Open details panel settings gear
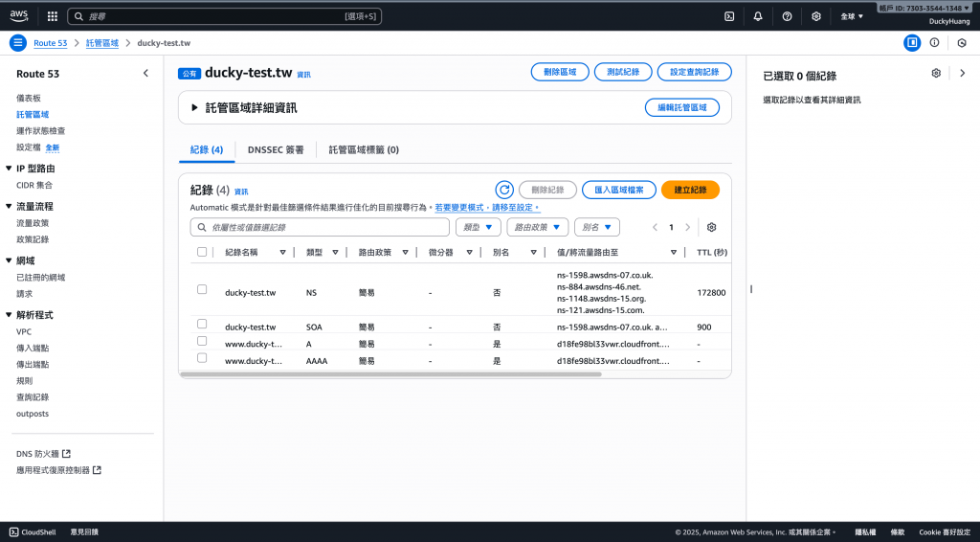This screenshot has height=542, width=980. [936, 73]
